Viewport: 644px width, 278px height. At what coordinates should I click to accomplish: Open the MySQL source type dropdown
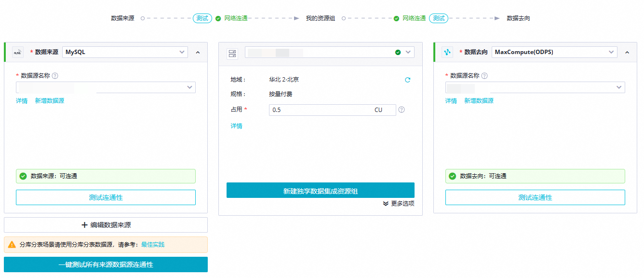click(125, 52)
